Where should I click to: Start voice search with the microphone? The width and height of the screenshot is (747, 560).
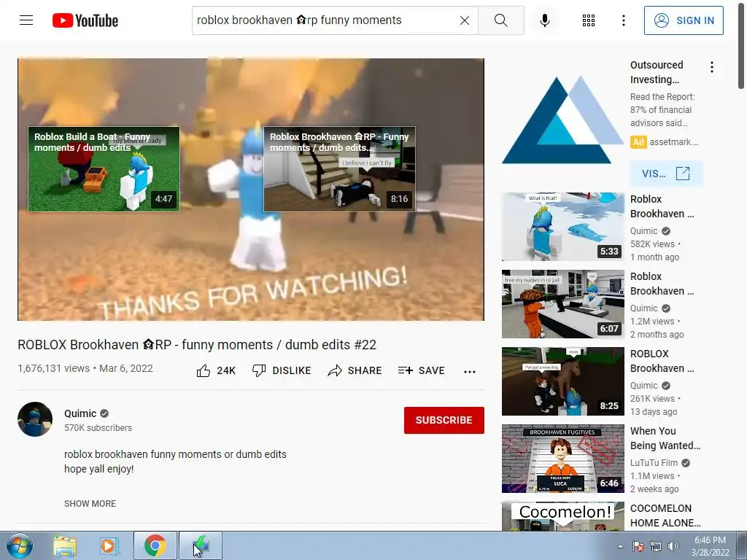point(545,20)
